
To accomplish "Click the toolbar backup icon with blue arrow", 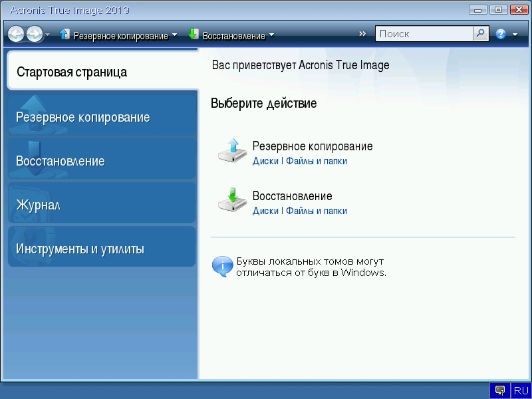I will coord(65,35).
